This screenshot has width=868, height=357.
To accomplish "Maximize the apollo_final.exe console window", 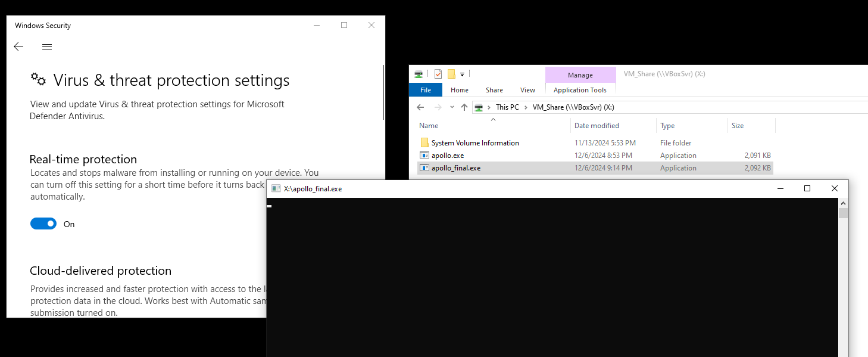I will pyautogui.click(x=807, y=188).
